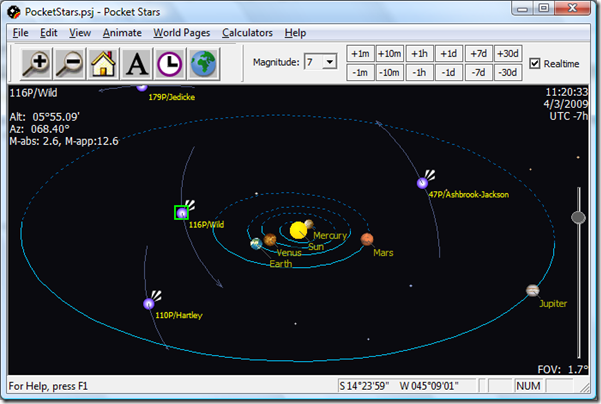
Task: Click the Jupiter planet icon
Action: pos(533,290)
